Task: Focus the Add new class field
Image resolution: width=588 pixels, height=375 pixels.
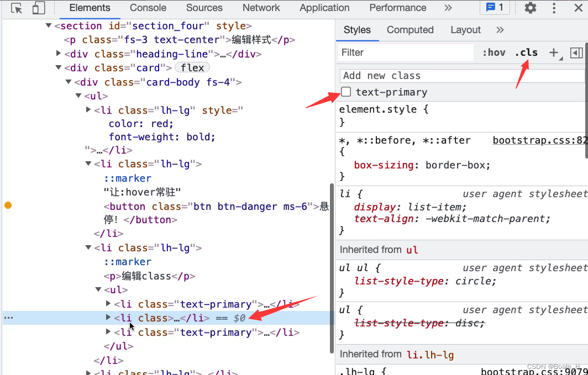Action: [x=464, y=76]
